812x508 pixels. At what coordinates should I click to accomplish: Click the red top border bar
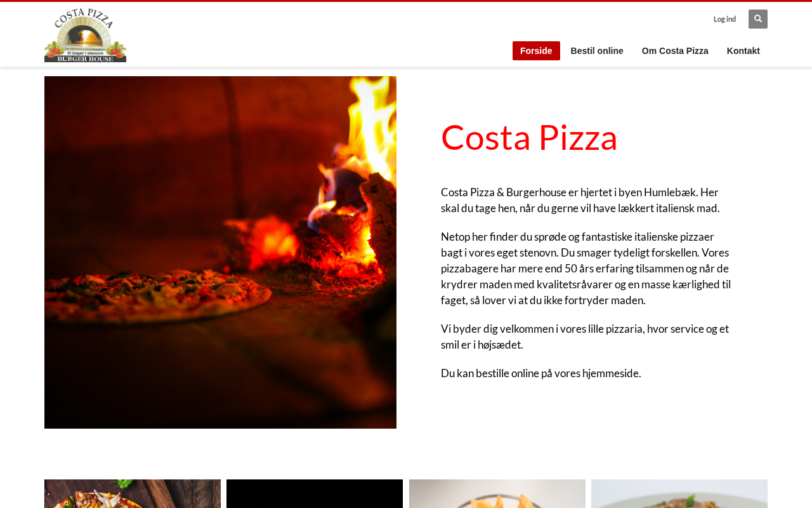[x=406, y=1]
